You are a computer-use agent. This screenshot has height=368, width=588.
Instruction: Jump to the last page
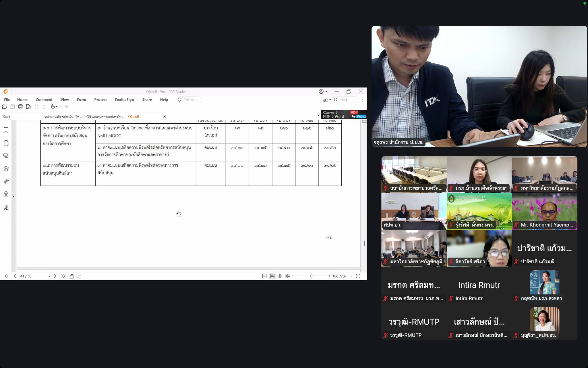(63, 276)
